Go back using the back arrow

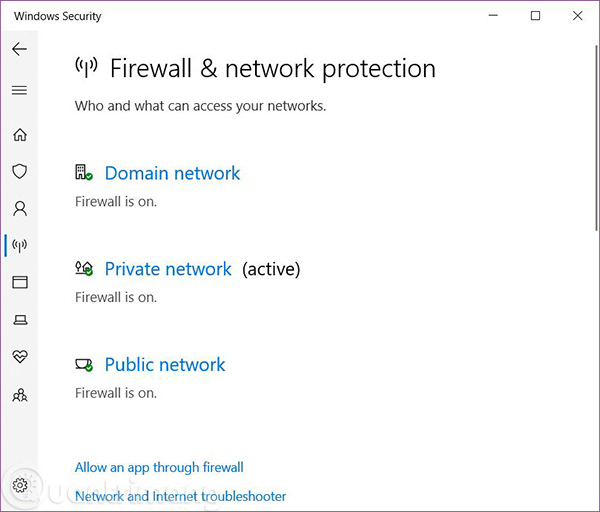coord(19,49)
